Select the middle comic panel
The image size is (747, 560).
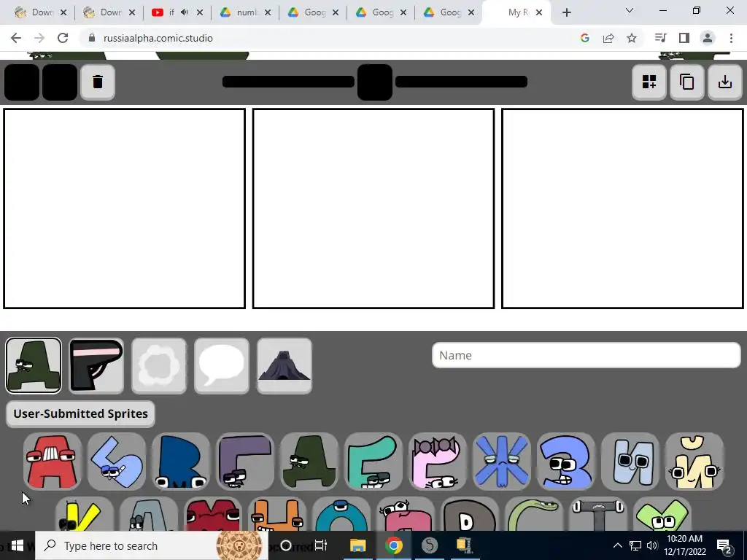click(373, 209)
